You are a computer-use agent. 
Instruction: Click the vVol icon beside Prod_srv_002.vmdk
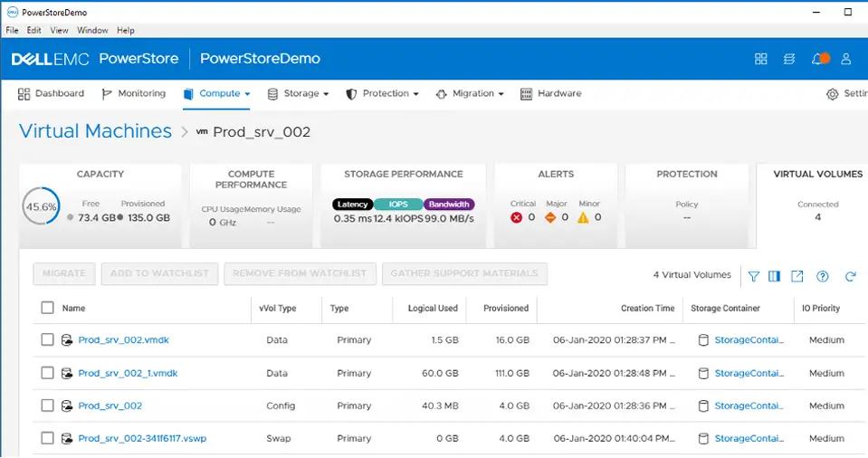click(x=67, y=340)
